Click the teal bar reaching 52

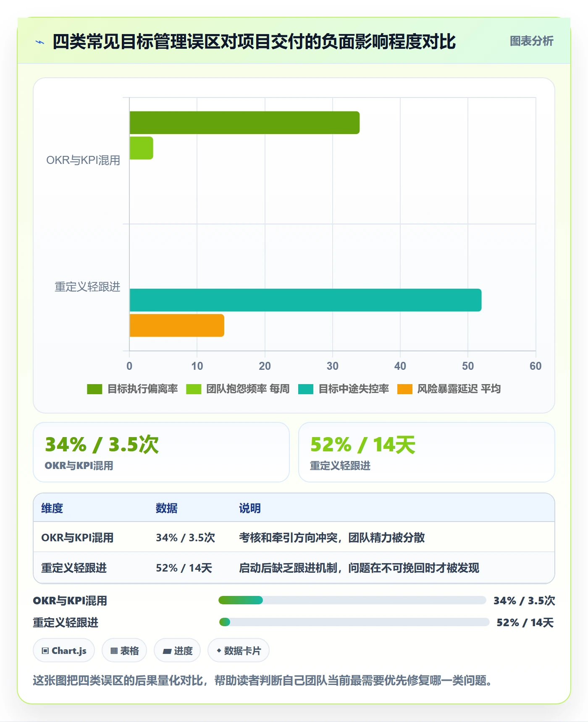pos(305,300)
